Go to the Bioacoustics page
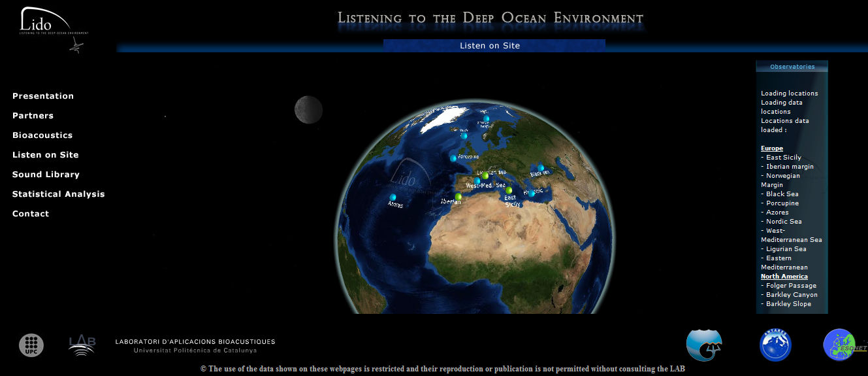The image size is (868, 376). (x=42, y=135)
